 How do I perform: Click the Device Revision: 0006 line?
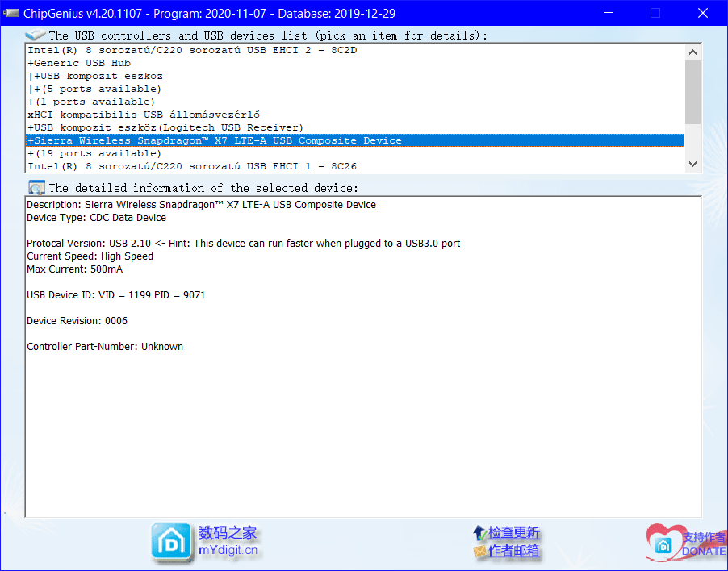pyautogui.click(x=77, y=321)
